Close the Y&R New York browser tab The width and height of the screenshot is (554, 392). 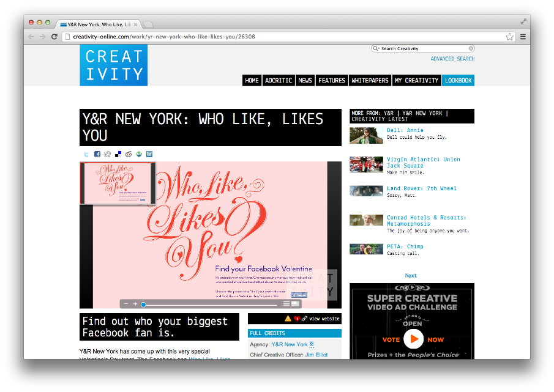tap(136, 24)
